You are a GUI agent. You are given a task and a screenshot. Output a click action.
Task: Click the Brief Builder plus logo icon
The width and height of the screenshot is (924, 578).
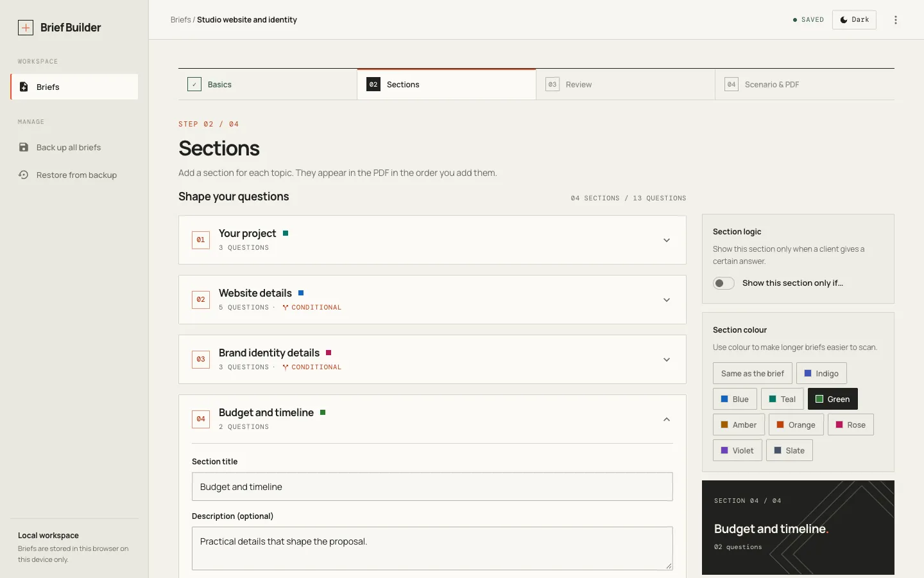point(26,28)
